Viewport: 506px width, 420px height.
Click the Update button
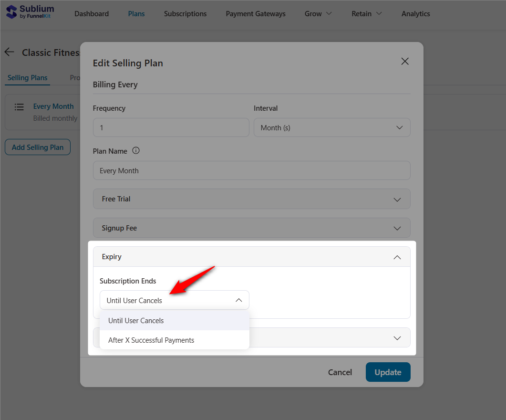tap(388, 372)
